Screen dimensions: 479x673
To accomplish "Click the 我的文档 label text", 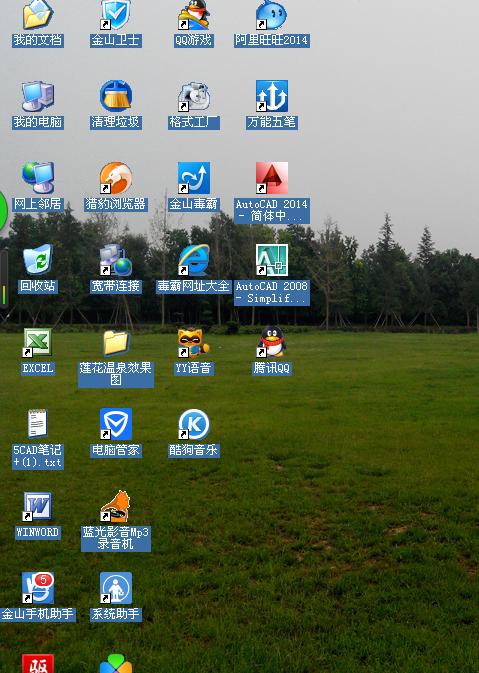I will pos(38,40).
